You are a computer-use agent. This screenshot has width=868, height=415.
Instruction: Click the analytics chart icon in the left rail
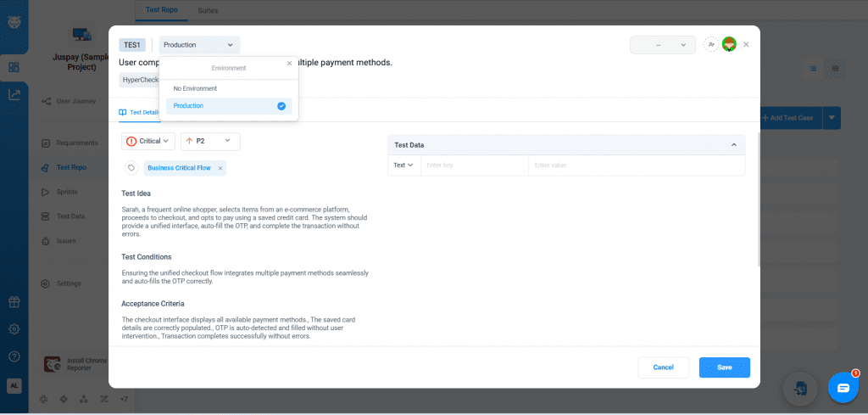14,95
